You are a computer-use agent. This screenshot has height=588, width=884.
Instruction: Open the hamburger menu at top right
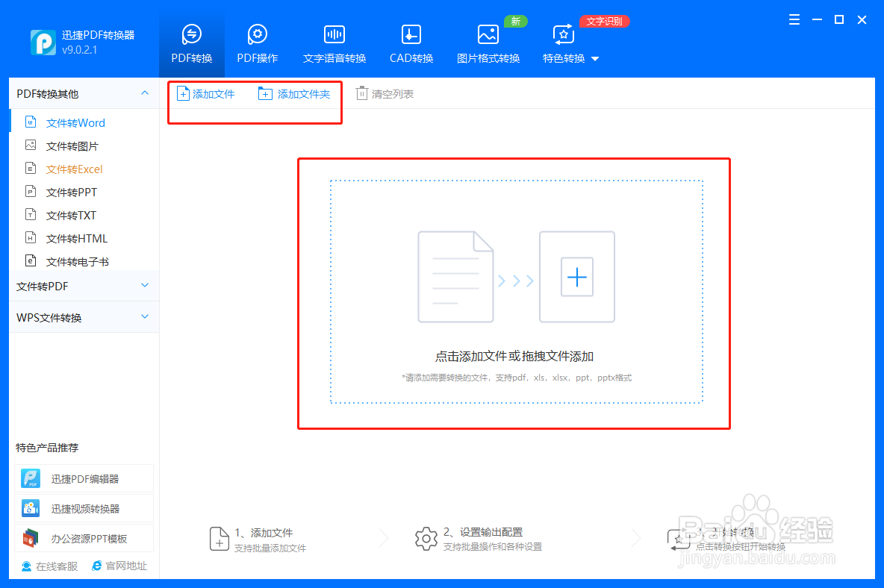click(x=794, y=20)
